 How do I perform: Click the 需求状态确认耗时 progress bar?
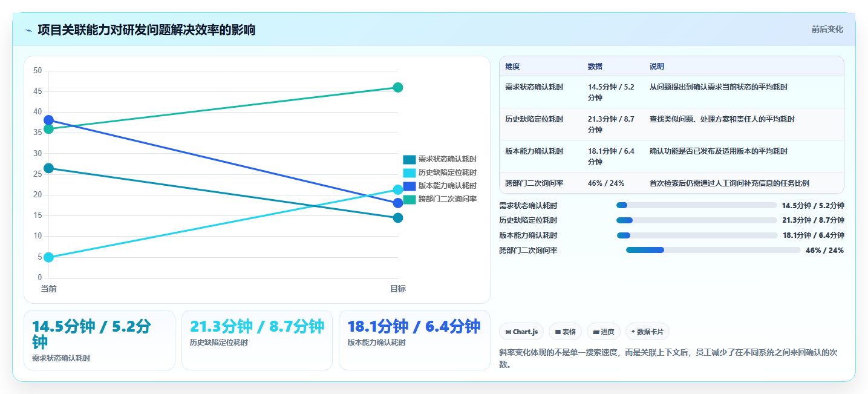696,205
